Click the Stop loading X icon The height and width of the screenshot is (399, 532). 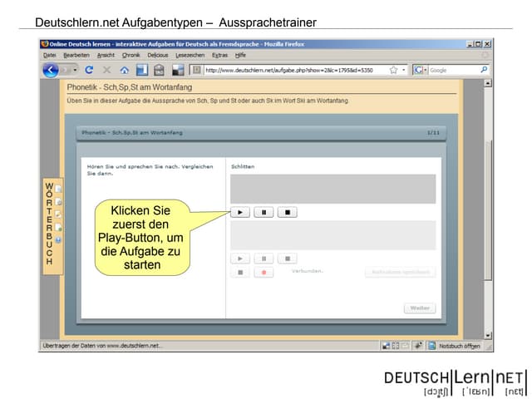click(x=107, y=70)
